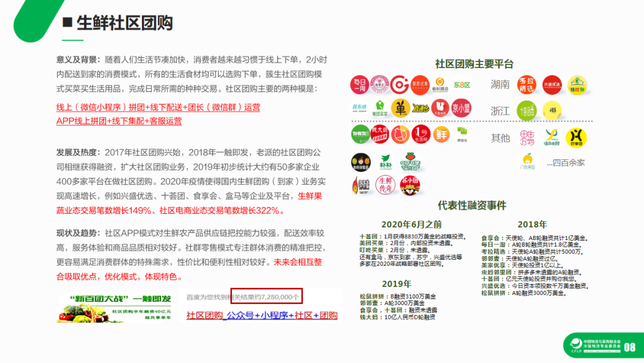
Task: Click the 2020年6月之前 heading
Action: pos(411,224)
